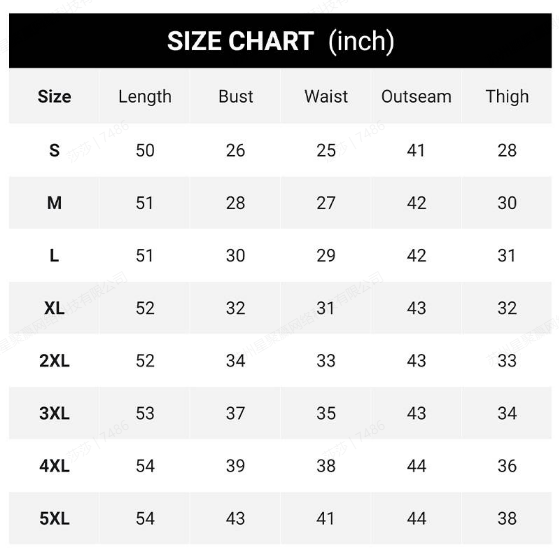Click the SIZE CHART (inch) title banner
Screen dimensions: 559x557
coord(280,41)
